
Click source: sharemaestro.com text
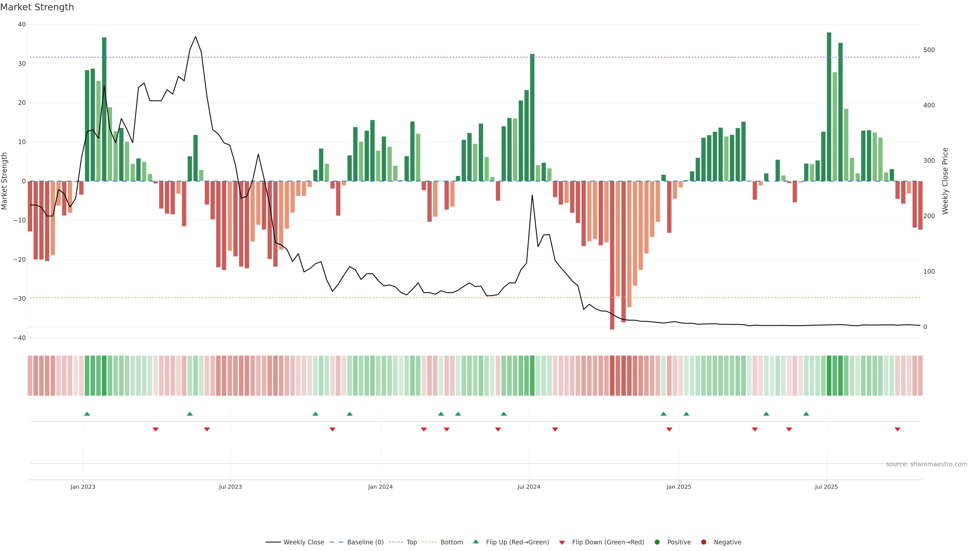pyautogui.click(x=926, y=464)
